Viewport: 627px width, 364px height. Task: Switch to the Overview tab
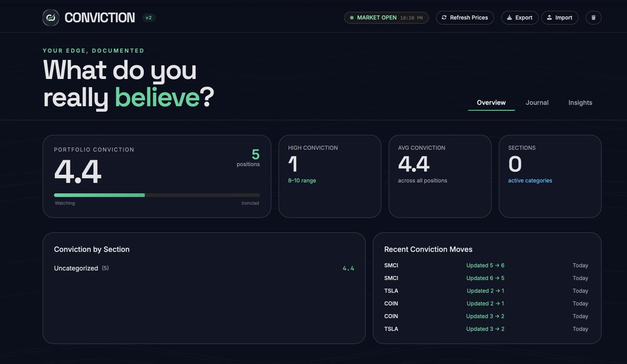[x=491, y=103]
